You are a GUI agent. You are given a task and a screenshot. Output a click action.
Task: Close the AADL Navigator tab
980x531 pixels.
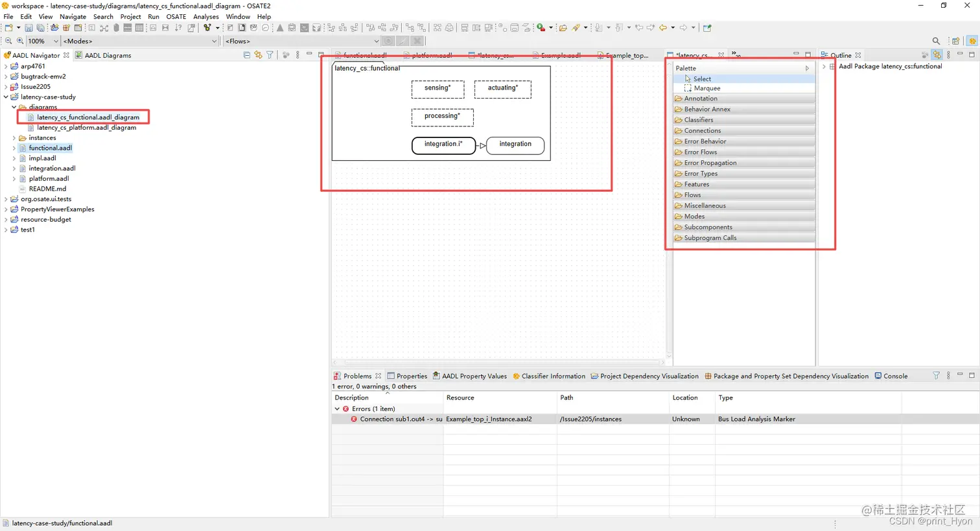click(x=66, y=55)
